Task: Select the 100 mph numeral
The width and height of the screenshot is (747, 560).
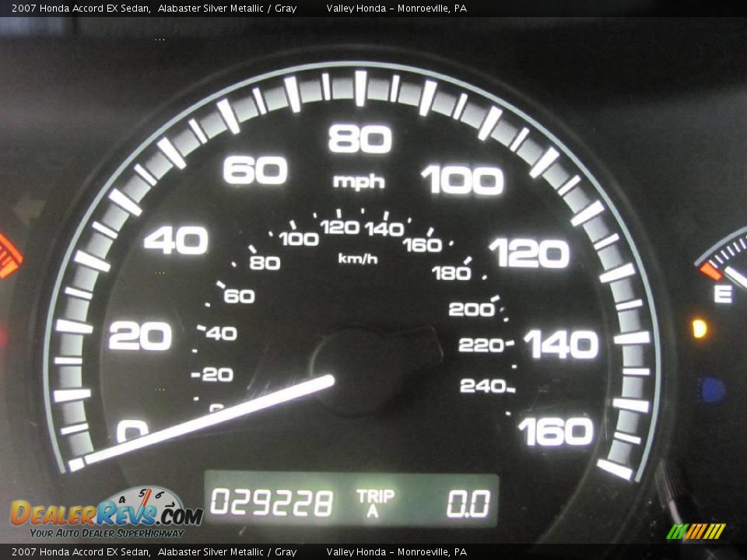Action: [462, 180]
